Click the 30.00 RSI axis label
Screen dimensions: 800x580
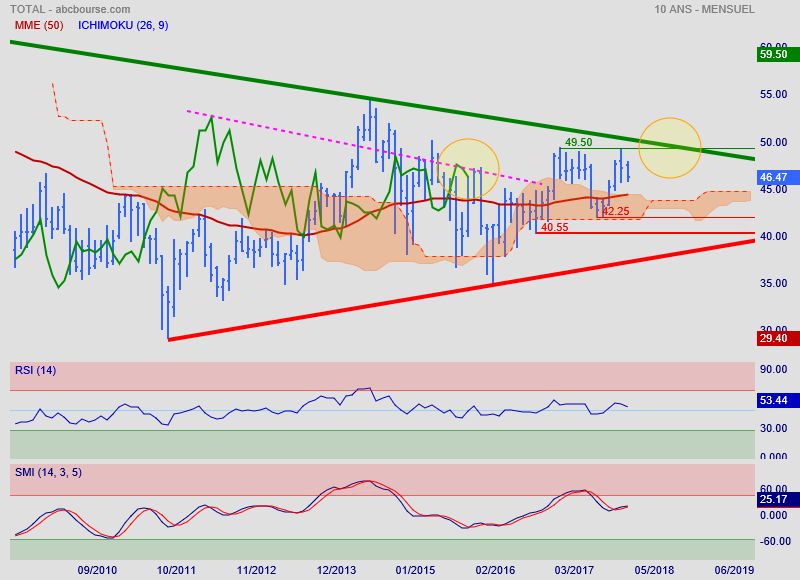click(x=773, y=428)
